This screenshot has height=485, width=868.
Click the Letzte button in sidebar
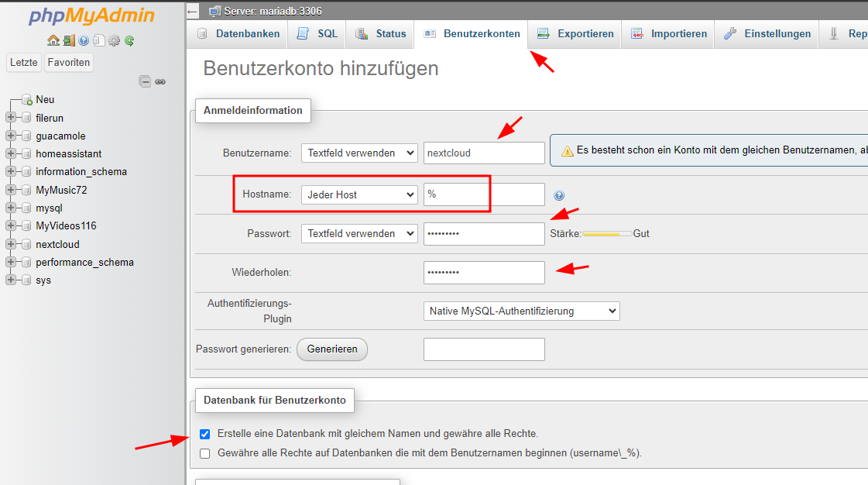[x=24, y=63]
